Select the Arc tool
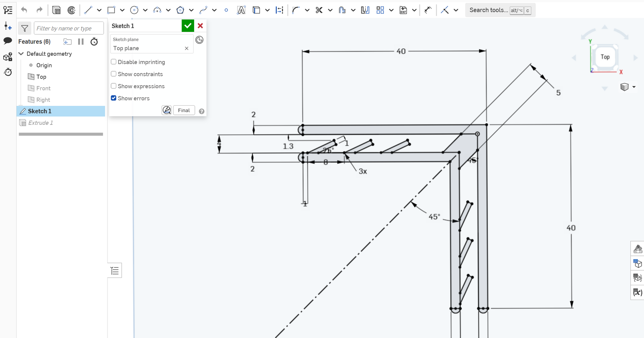Viewport: 644px width, 338px height. (x=157, y=10)
